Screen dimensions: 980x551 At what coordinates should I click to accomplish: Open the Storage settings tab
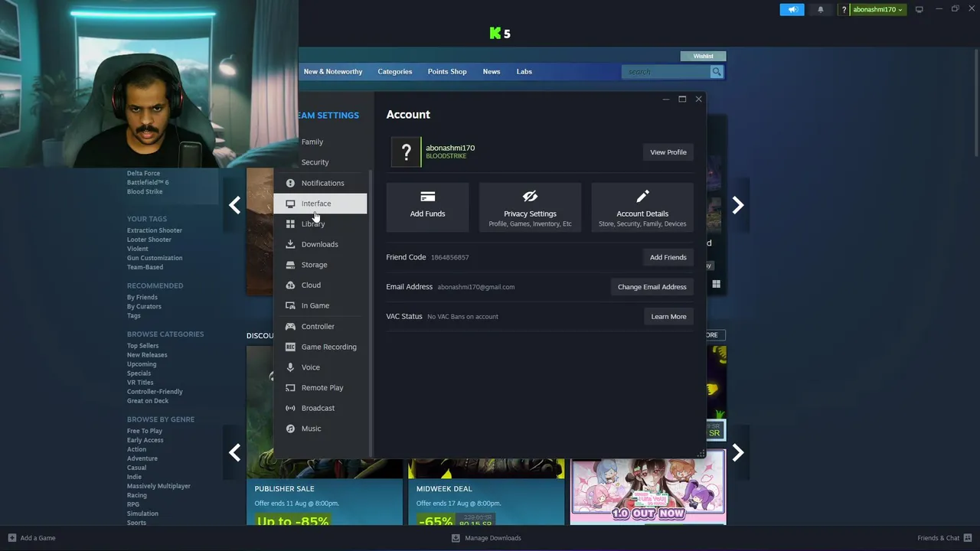pyautogui.click(x=320, y=265)
